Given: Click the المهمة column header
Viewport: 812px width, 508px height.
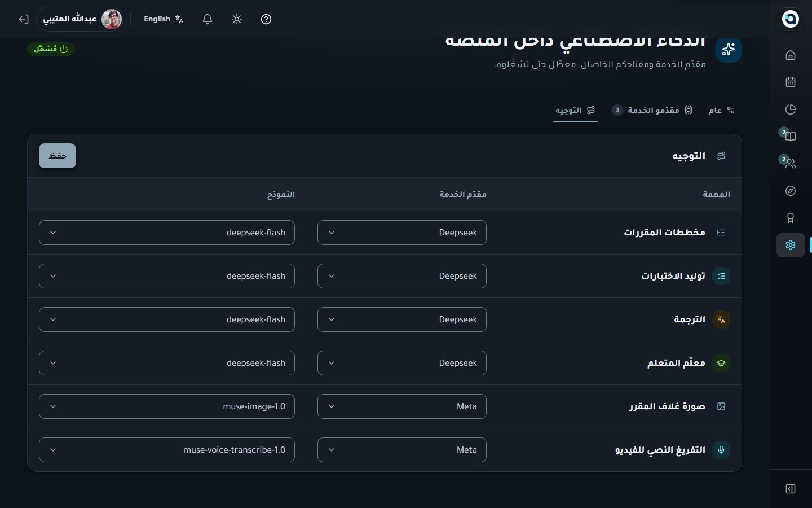Looking at the screenshot, I should pyautogui.click(x=716, y=194).
